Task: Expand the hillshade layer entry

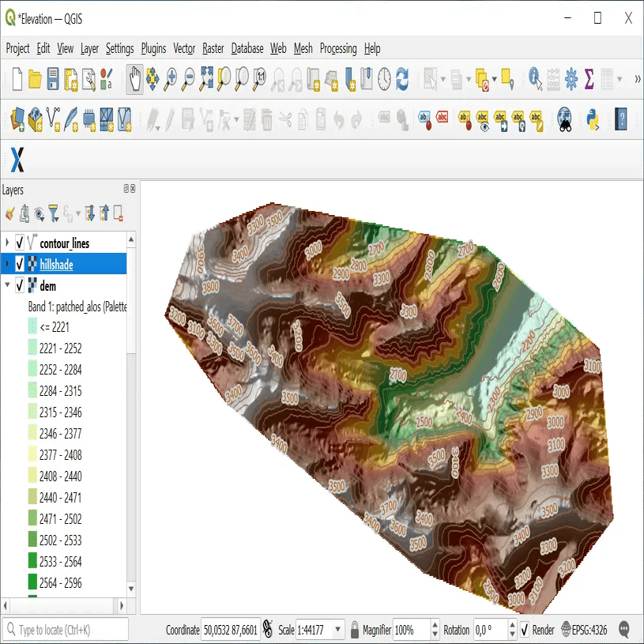Action: tap(7, 263)
